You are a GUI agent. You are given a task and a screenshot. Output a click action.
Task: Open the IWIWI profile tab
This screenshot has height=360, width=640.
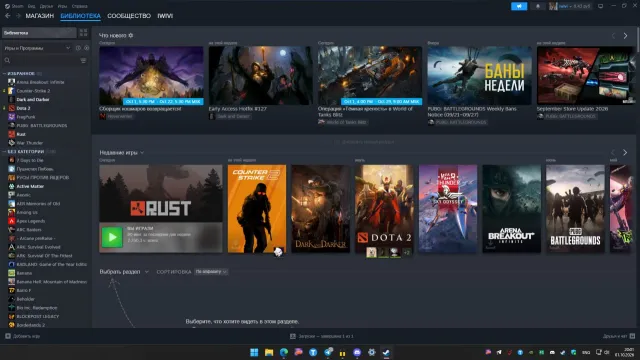click(x=165, y=16)
